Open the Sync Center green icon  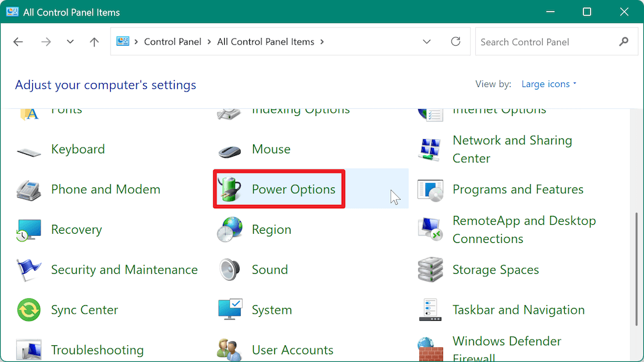tap(29, 310)
